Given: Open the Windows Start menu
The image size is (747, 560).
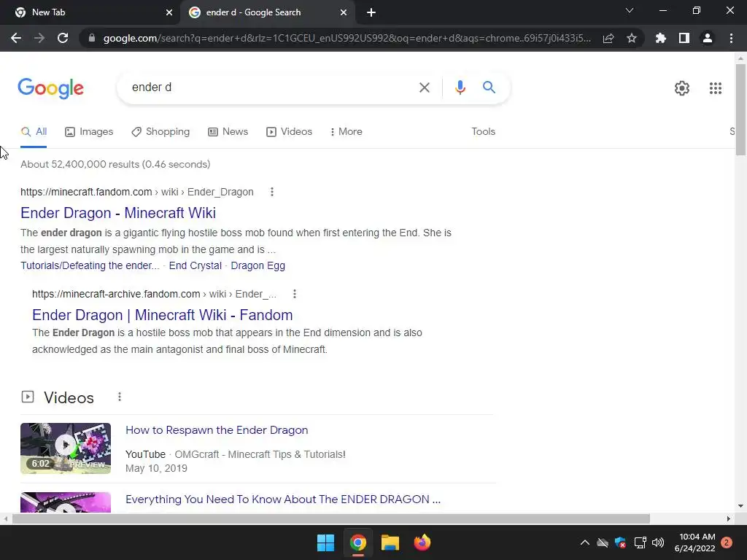Looking at the screenshot, I should pyautogui.click(x=326, y=542).
